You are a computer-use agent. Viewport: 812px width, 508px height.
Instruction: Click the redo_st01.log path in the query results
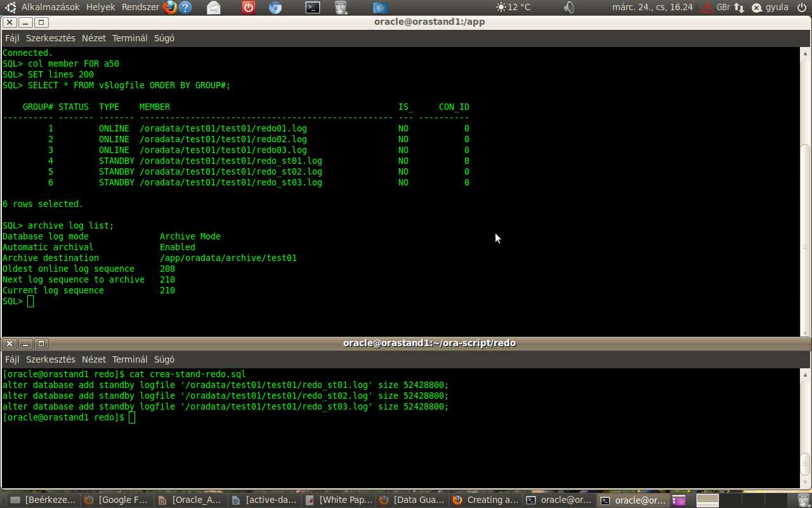tap(231, 161)
